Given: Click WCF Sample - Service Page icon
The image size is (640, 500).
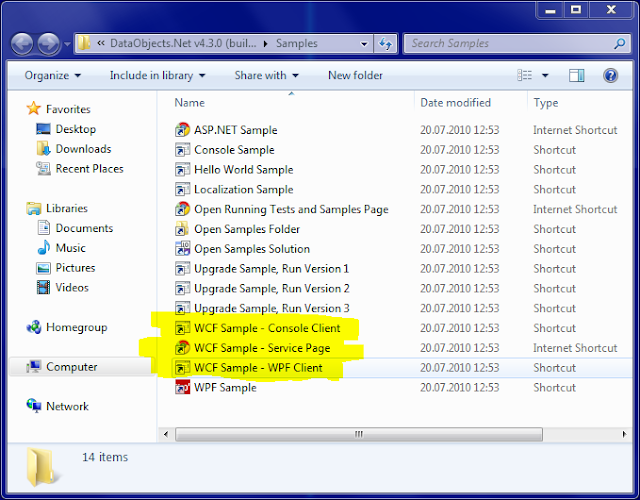Looking at the screenshot, I should click(x=182, y=348).
